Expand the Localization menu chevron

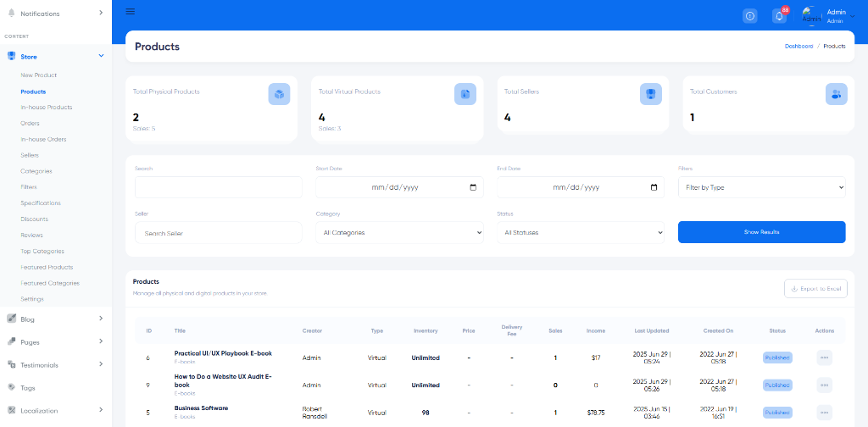(x=101, y=410)
